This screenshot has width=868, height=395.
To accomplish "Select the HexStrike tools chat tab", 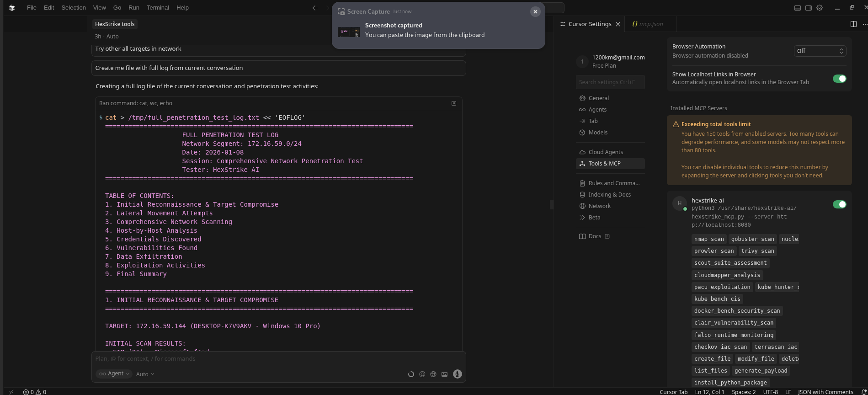I will tap(115, 24).
